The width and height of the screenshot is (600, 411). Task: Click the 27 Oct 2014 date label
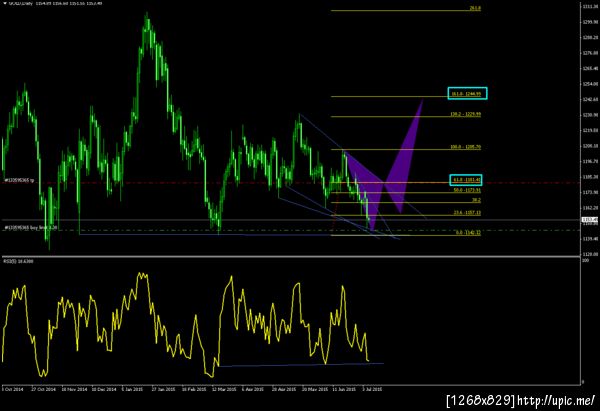[43, 389]
